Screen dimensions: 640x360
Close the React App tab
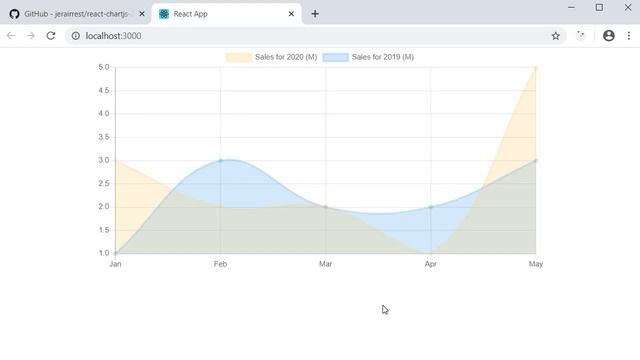[x=291, y=14]
